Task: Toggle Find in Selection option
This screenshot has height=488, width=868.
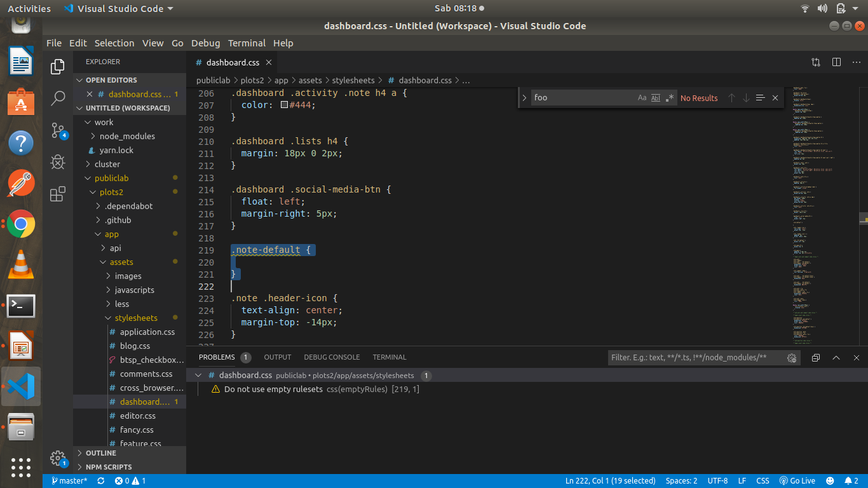Action: pyautogui.click(x=761, y=98)
